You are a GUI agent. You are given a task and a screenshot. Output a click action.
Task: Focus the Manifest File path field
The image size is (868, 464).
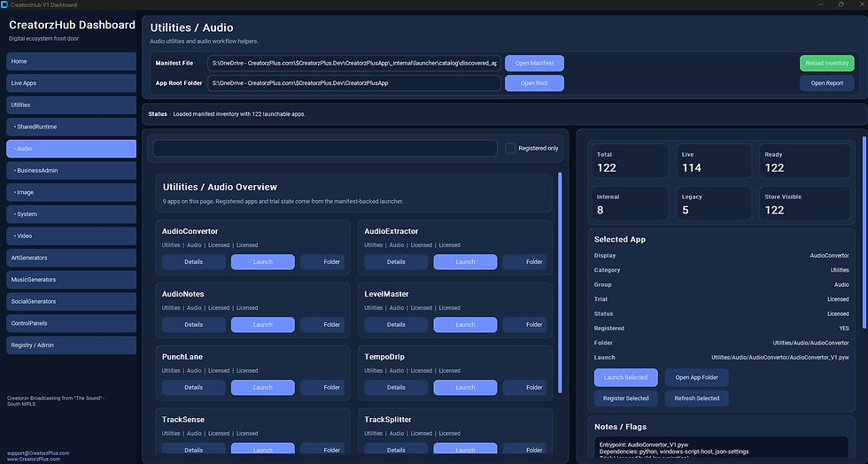click(x=354, y=63)
